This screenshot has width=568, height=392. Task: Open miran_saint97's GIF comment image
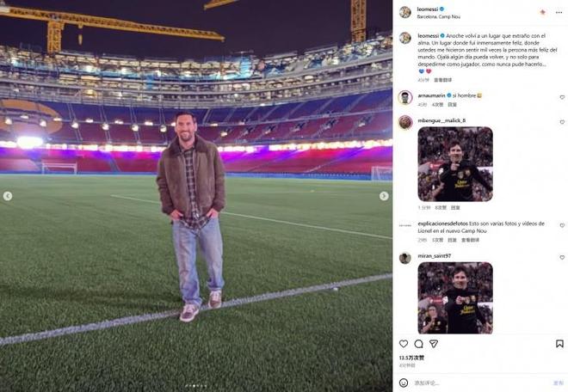454,298
